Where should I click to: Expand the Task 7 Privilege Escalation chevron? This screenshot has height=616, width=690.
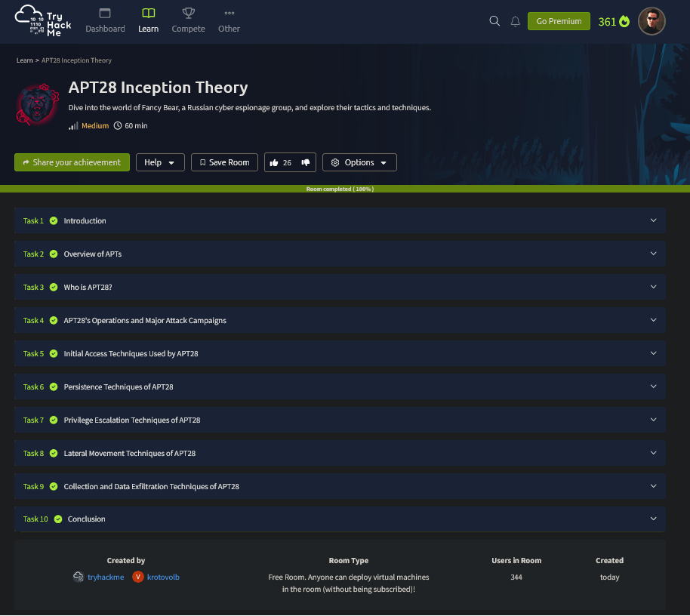click(x=653, y=420)
